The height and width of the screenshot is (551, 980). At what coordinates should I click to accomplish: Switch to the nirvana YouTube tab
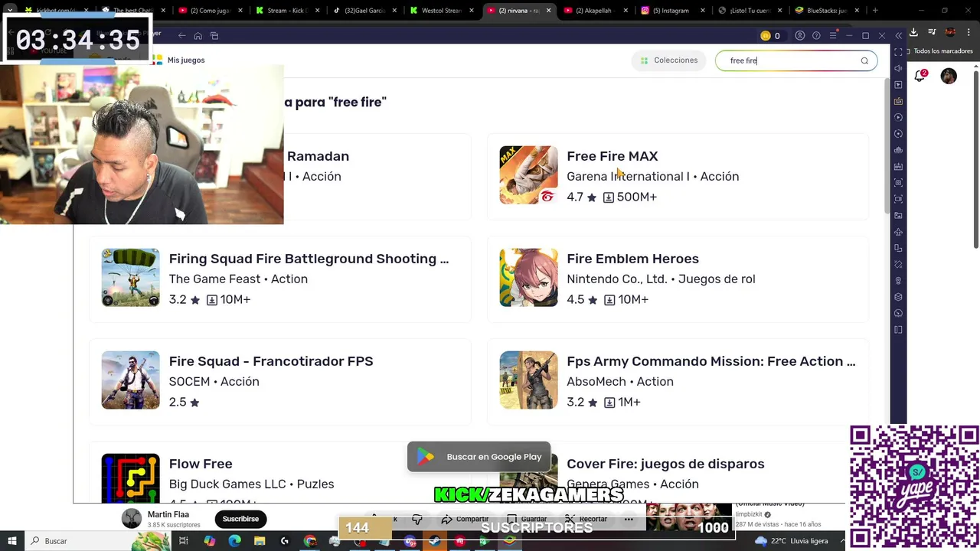518,11
